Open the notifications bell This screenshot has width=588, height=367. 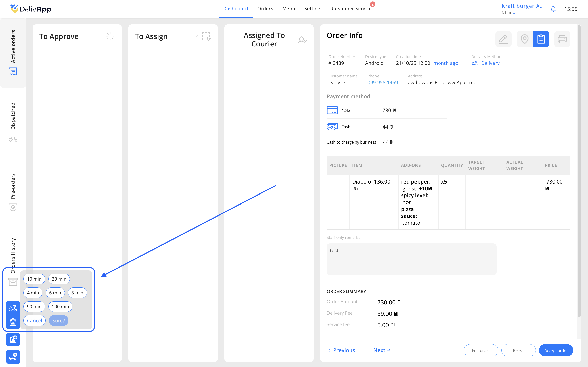pyautogui.click(x=553, y=9)
